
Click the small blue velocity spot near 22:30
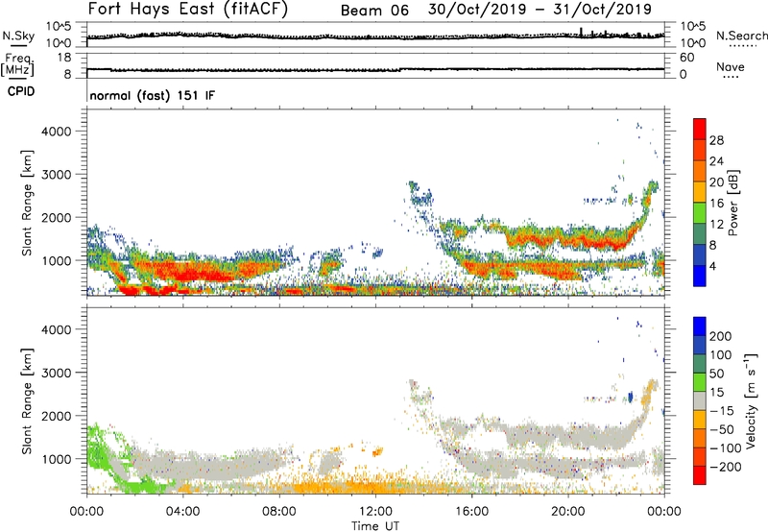[x=630, y=396]
